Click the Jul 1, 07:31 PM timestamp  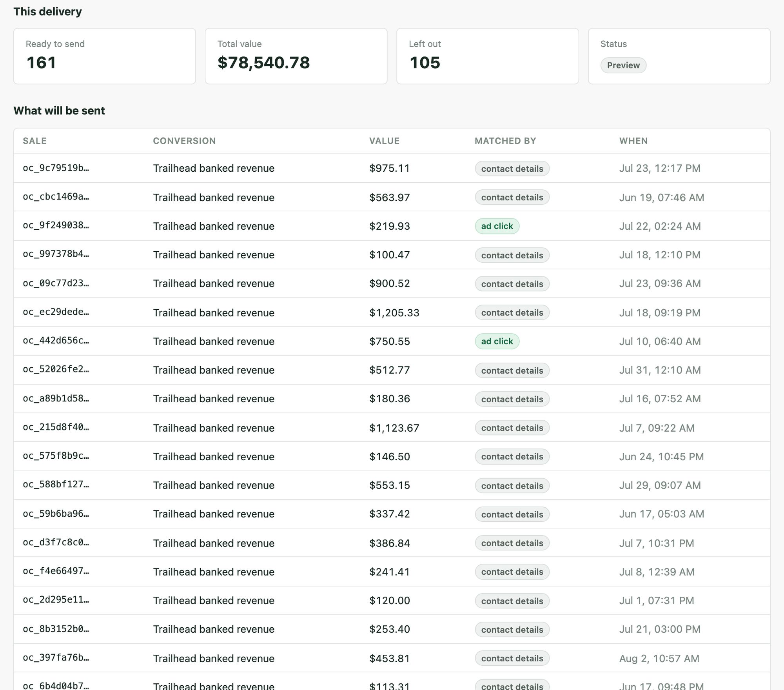(x=657, y=601)
